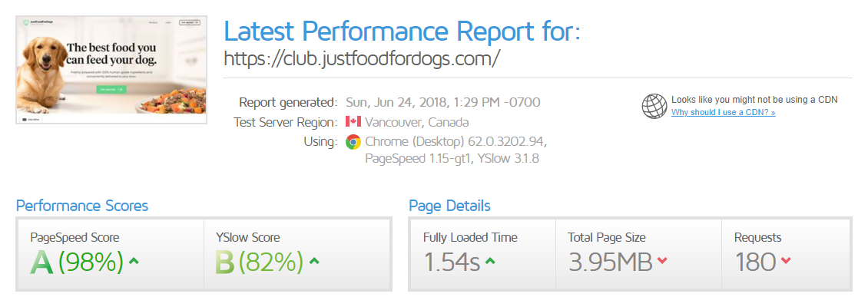Click 'Looks like you might not be using a CDN'
This screenshot has width=868, height=307.
(754, 100)
